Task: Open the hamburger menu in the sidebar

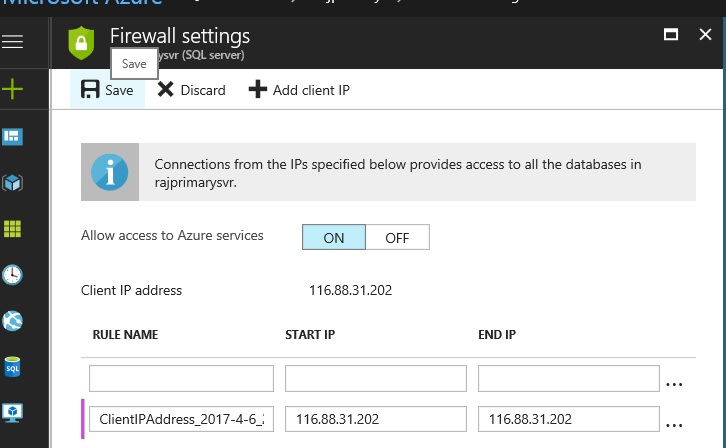Action: pos(13,42)
